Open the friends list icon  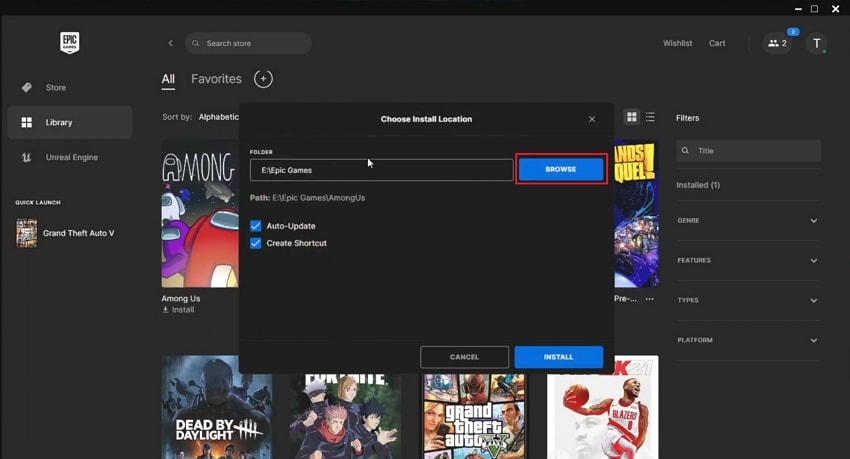pos(778,43)
